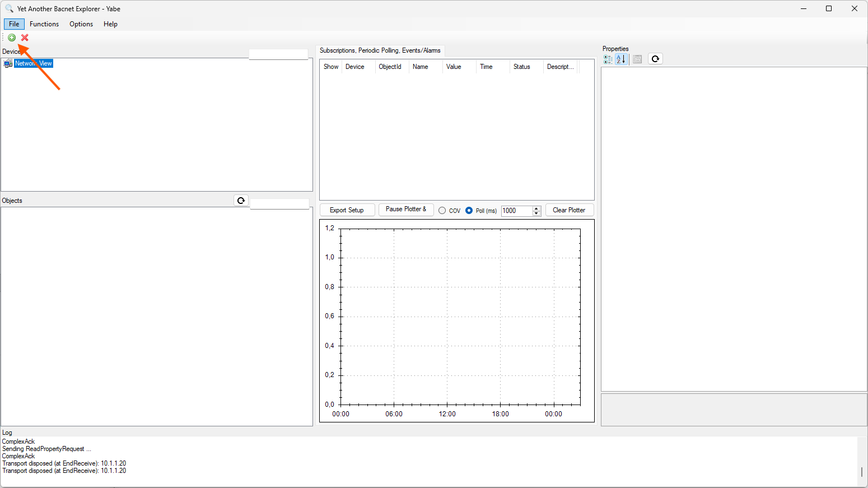The width and height of the screenshot is (868, 488).
Task: Click the green Add device icon
Action: (12, 38)
